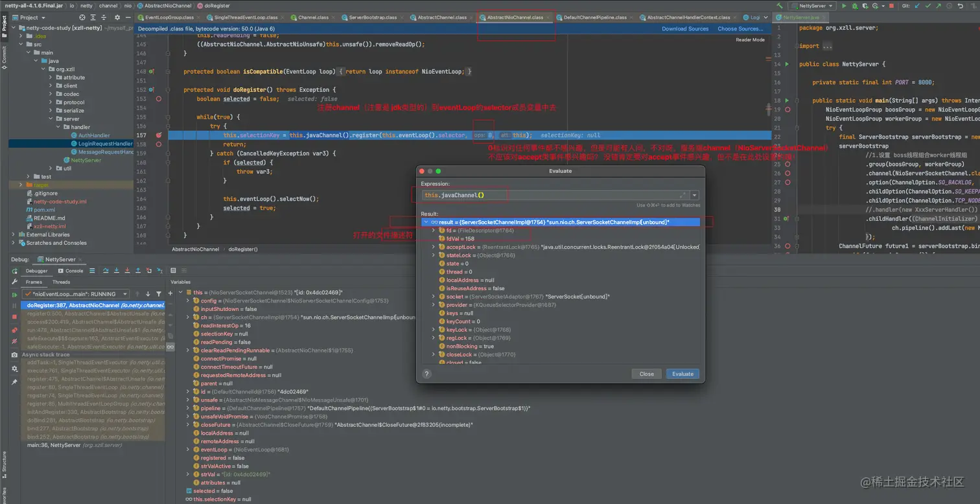980x504 pixels.
Task: Select register0:500 frame in Frames list
Action: coord(93,313)
